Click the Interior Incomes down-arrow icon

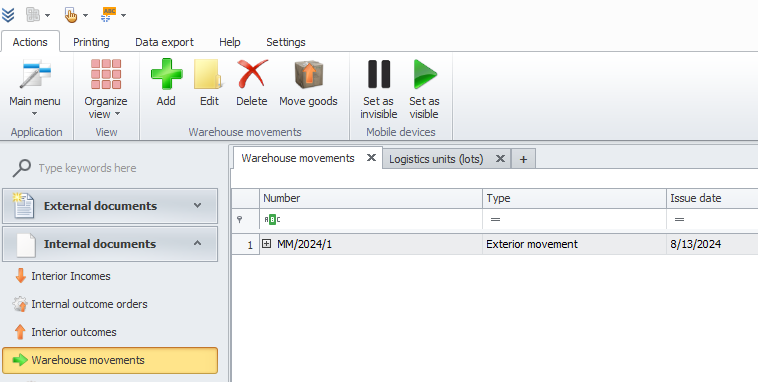20,276
